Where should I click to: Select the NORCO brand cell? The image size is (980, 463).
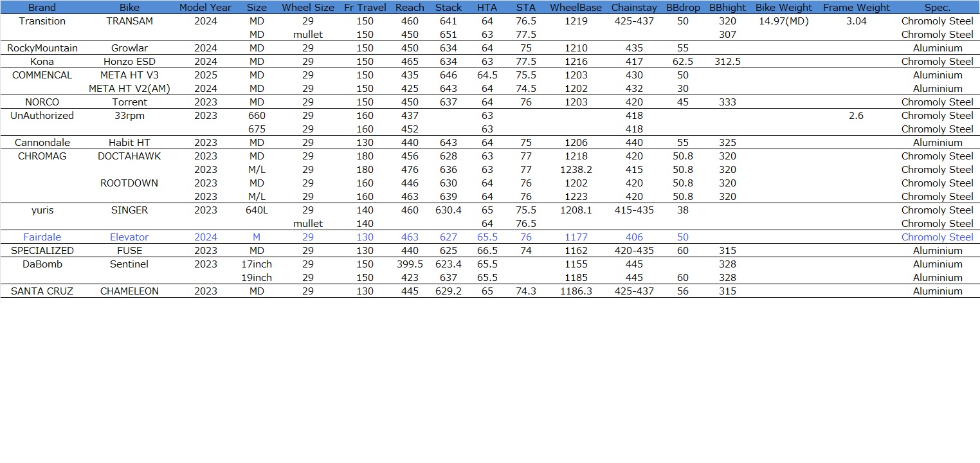coord(42,102)
